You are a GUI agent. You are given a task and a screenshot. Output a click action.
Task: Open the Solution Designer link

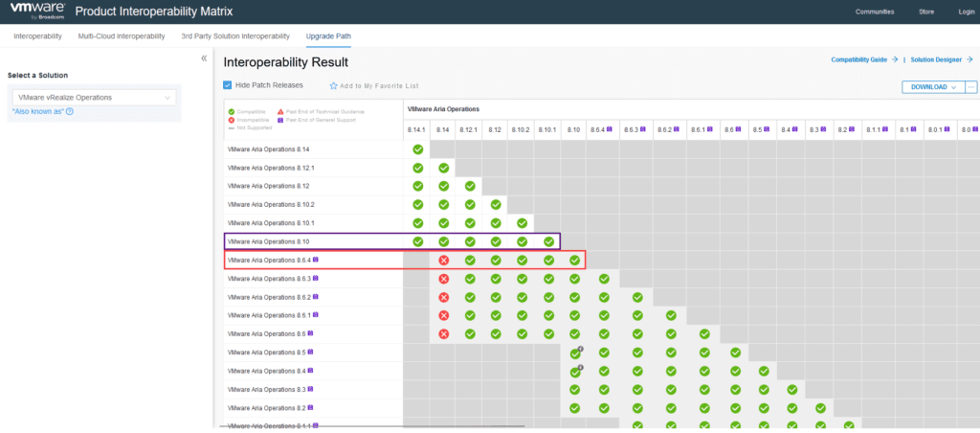[x=937, y=59]
